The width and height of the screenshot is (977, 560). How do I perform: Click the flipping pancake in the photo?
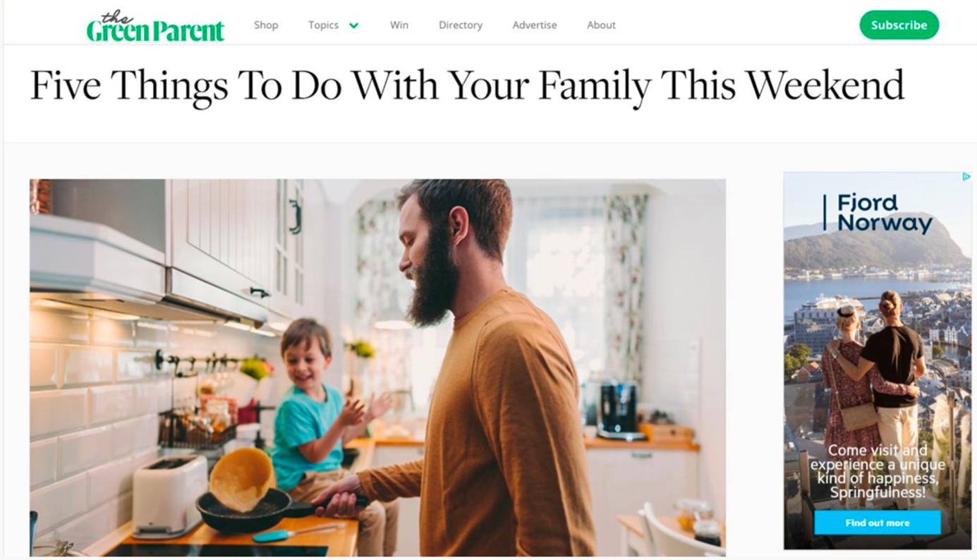point(242,479)
